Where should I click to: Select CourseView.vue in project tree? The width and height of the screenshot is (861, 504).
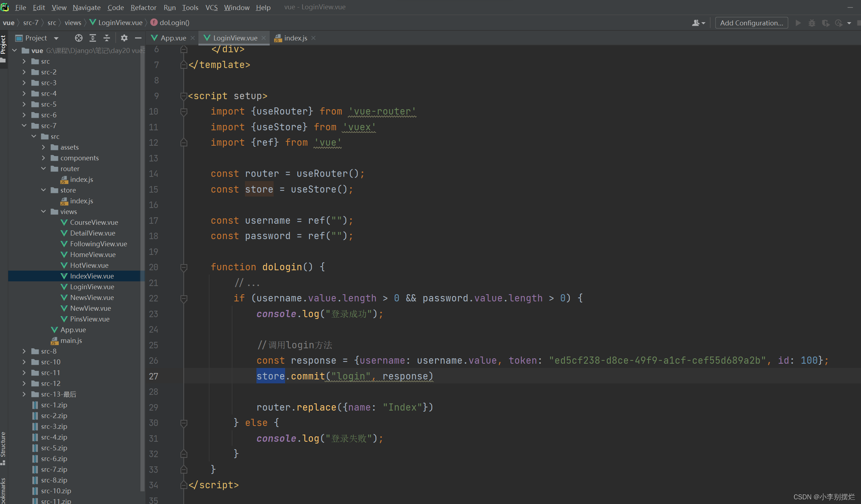94,222
